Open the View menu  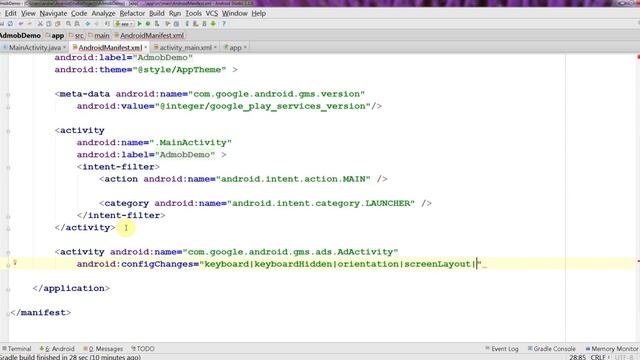[28, 13]
